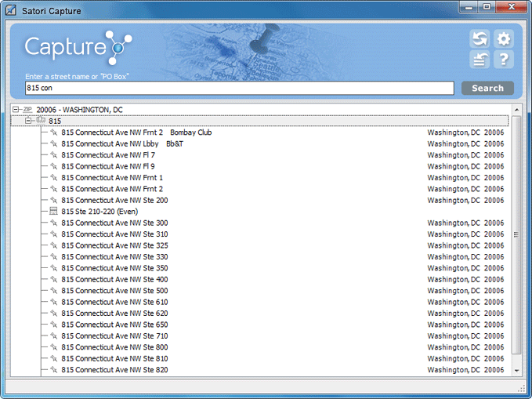This screenshot has width=532, height=399.
Task: Select 815 Connecticut Ave NW Ste 350
Action: pyautogui.click(x=114, y=268)
